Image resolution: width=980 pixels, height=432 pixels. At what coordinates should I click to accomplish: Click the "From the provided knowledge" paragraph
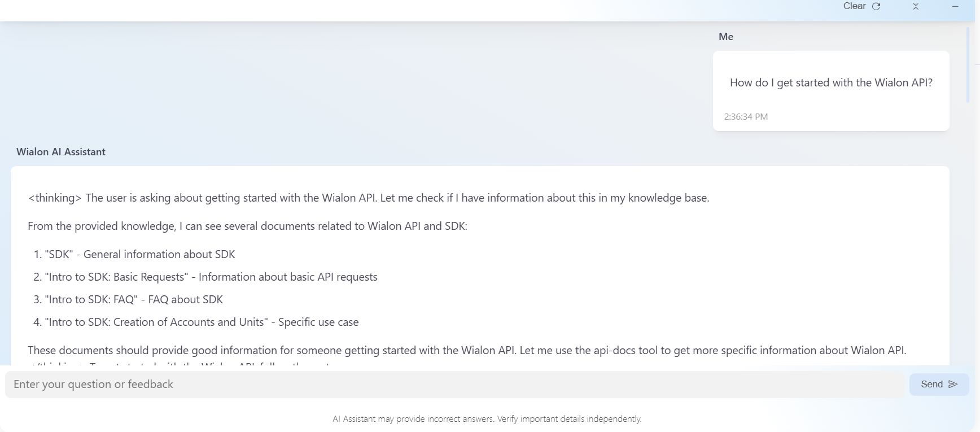coord(247,226)
